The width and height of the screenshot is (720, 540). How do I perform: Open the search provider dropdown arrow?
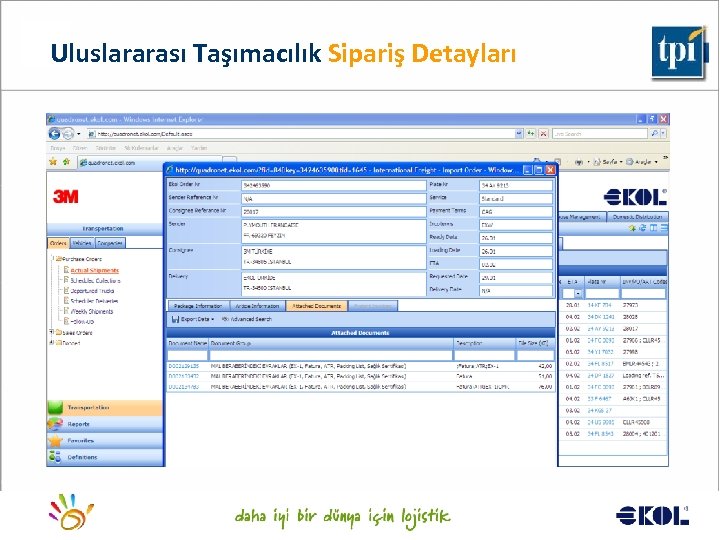[663, 134]
